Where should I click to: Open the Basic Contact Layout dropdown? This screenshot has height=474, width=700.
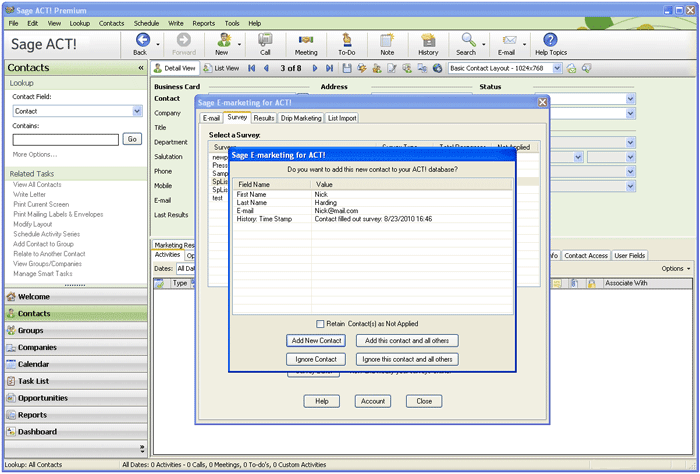tap(557, 68)
